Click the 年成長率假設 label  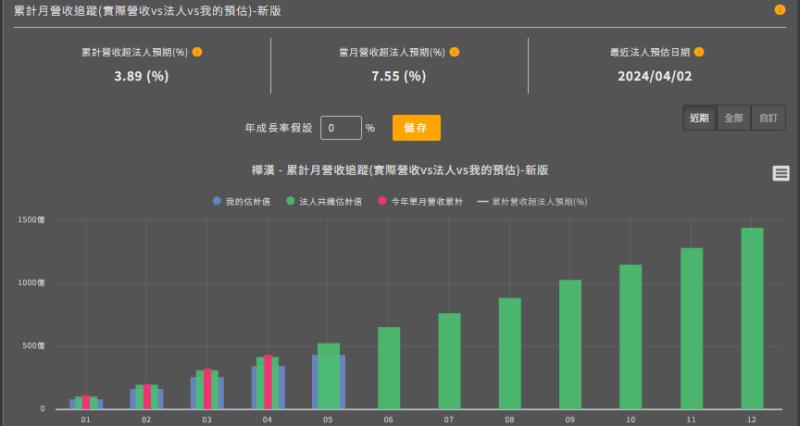coord(279,128)
